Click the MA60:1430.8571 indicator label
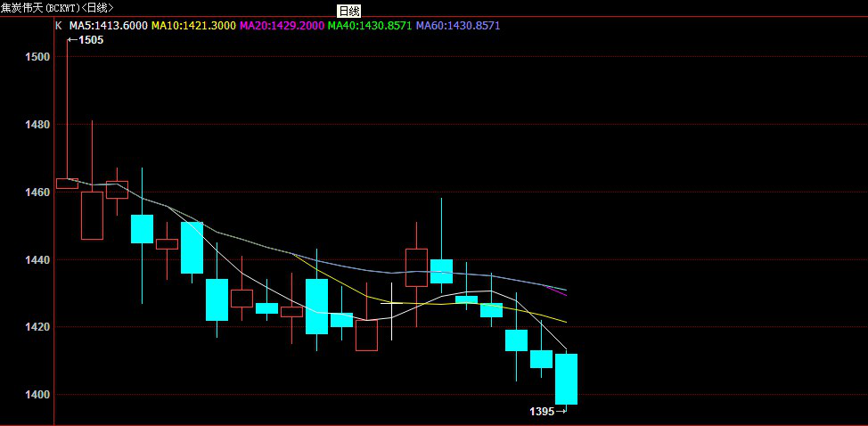868x426 pixels. click(458, 26)
